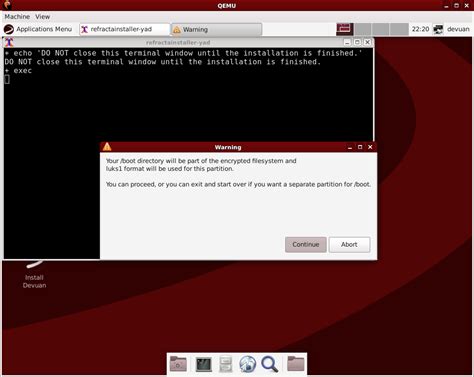Click the Warning dialog title text
This screenshot has width=474, height=377.
[x=228, y=147]
